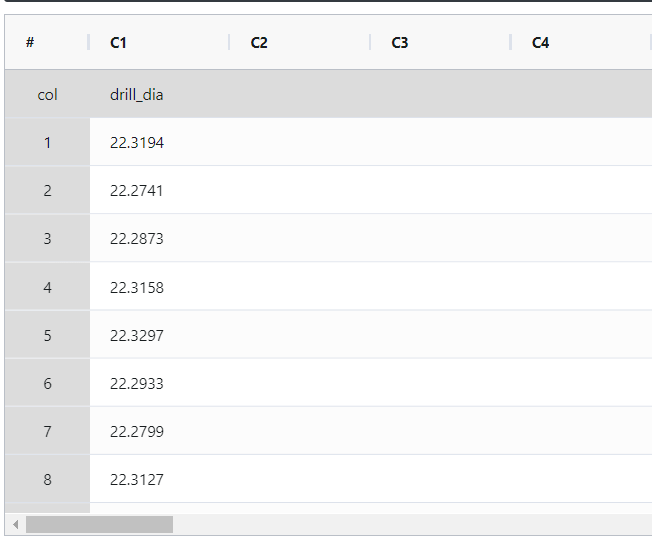Image resolution: width=652 pixels, height=541 pixels.
Task: Select row header 7
Action: (x=47, y=431)
